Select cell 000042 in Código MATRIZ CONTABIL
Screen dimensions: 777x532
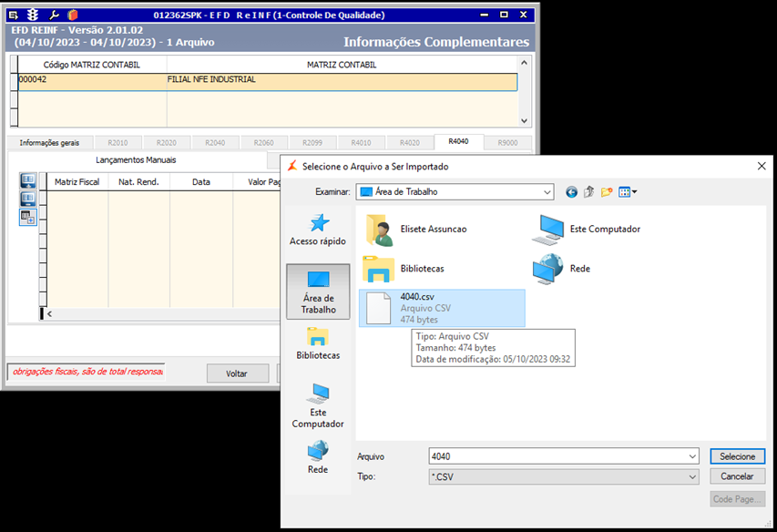[x=92, y=82]
